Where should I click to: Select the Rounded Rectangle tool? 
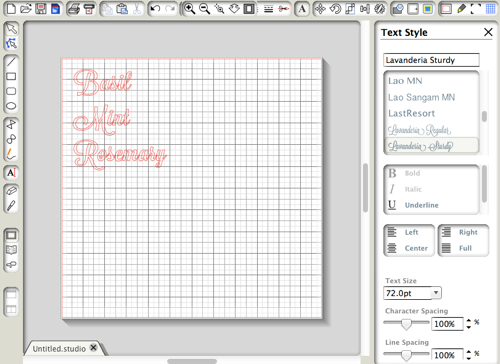(11, 91)
